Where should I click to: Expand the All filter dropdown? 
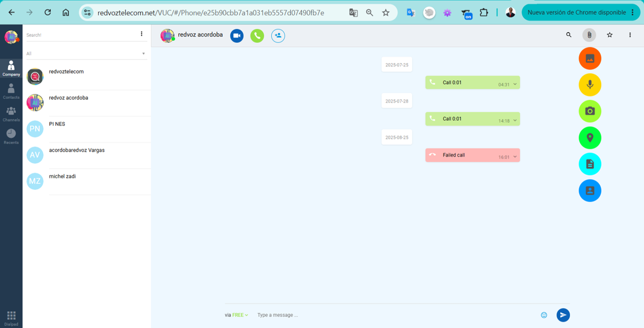[x=87, y=53]
